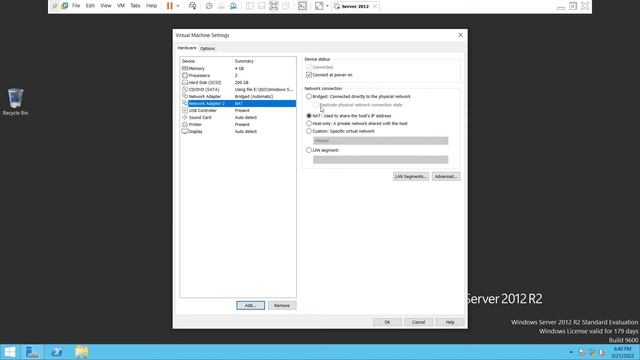The height and width of the screenshot is (360, 640).
Task: Click the Memory chip icon
Action: tap(185, 68)
